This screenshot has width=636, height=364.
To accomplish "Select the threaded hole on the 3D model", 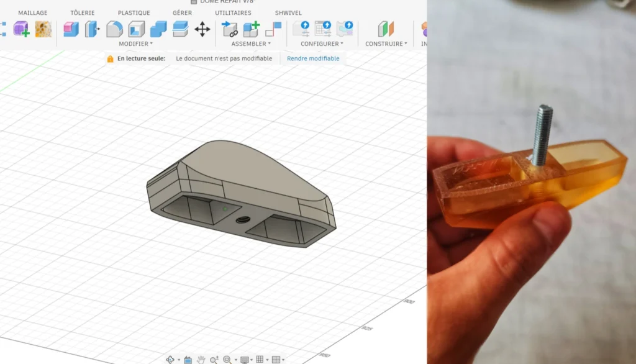I will point(243,220).
